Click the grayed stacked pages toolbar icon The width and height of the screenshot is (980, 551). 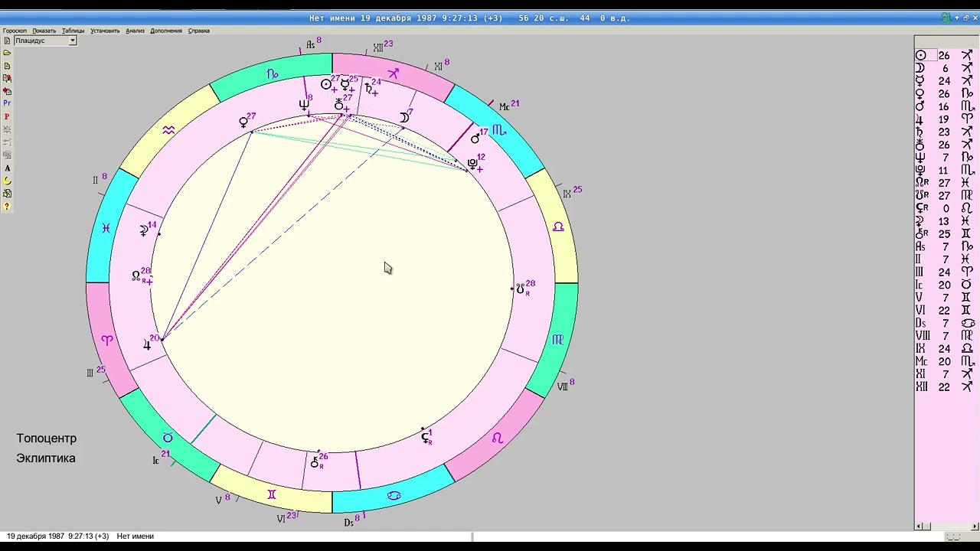[7, 155]
